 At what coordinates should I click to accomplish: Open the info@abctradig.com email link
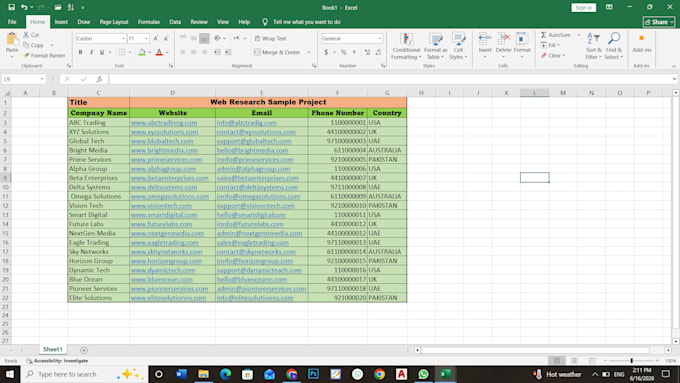pyautogui.click(x=246, y=123)
